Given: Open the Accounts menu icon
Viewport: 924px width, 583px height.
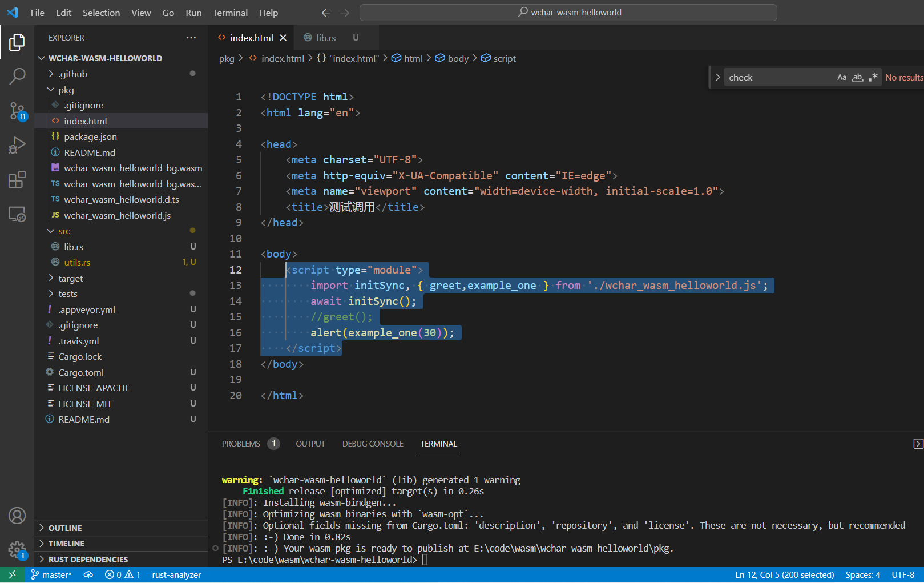Looking at the screenshot, I should (17, 516).
